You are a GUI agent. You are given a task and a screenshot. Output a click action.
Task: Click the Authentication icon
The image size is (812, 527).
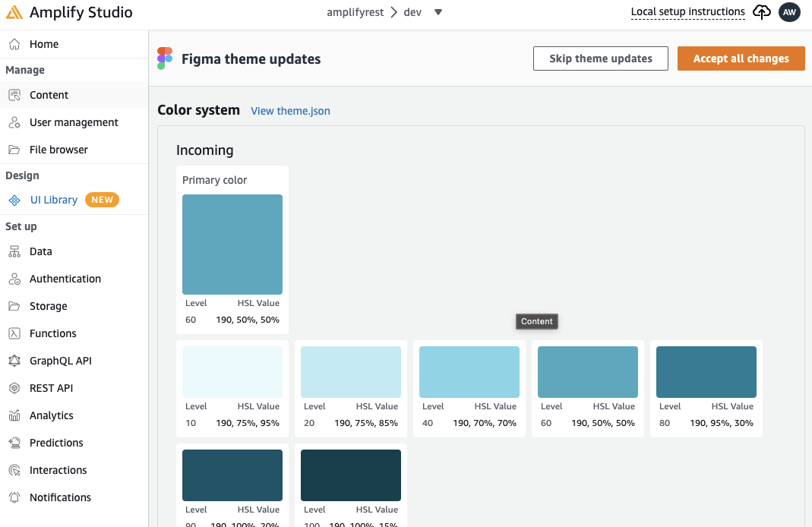pos(14,279)
